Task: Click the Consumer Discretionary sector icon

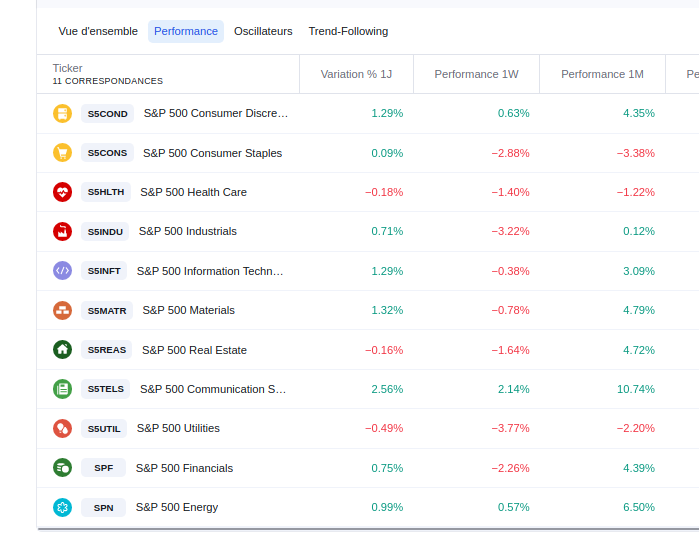Action: click(63, 114)
